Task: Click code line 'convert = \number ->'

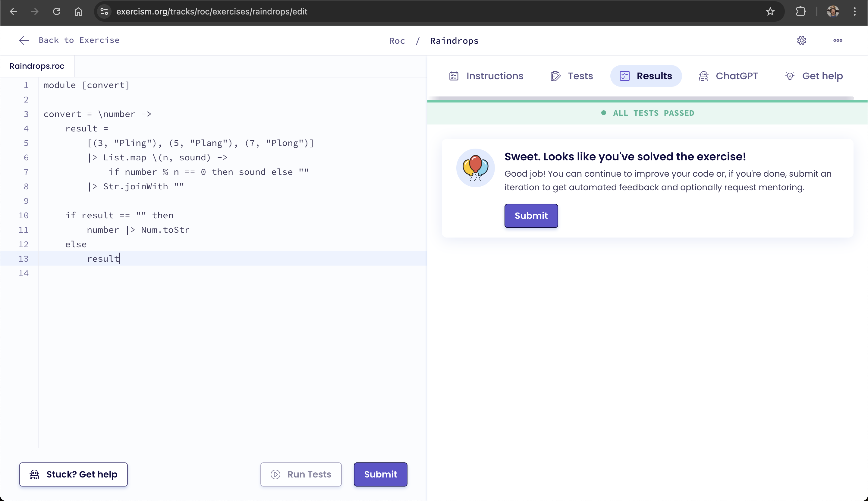Action: (x=97, y=114)
